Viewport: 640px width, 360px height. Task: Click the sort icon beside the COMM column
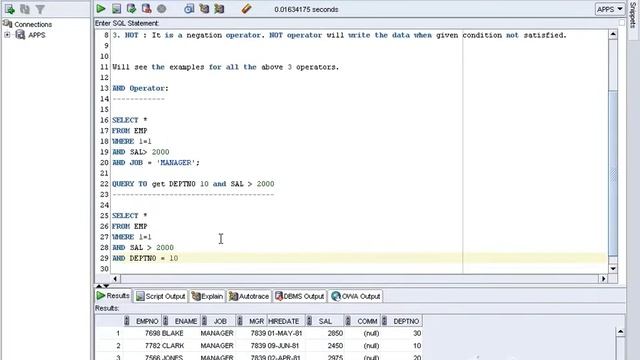[x=348, y=321]
